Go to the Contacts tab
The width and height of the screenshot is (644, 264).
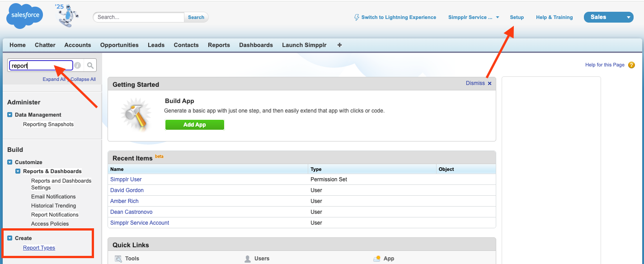coord(186,45)
